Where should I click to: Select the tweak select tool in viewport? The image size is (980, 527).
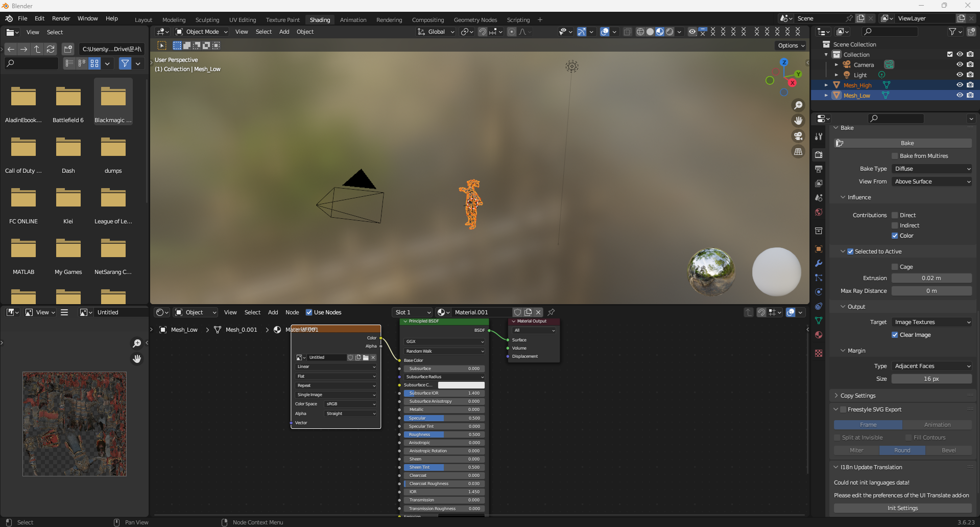162,45
